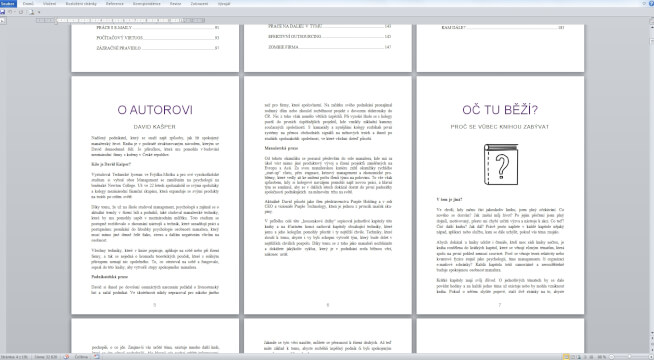654x360 pixels.
Task: Click the word count Slova button in status bar
Action: coord(45,357)
